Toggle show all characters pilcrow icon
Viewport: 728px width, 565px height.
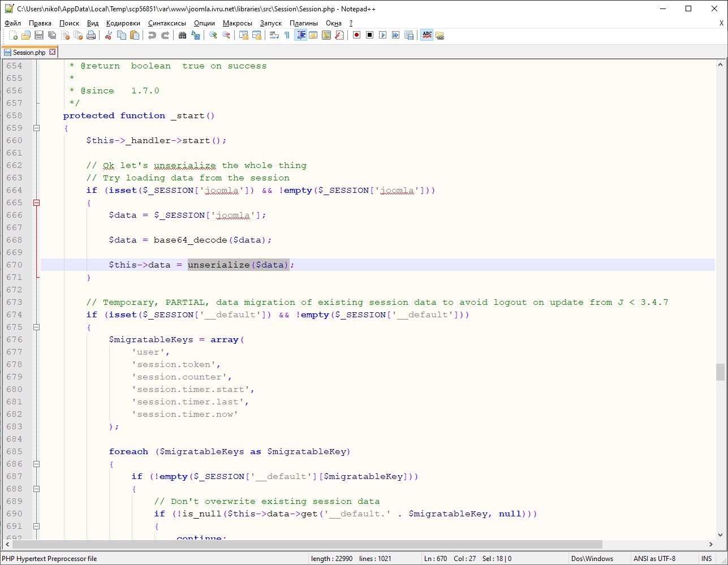tap(287, 36)
